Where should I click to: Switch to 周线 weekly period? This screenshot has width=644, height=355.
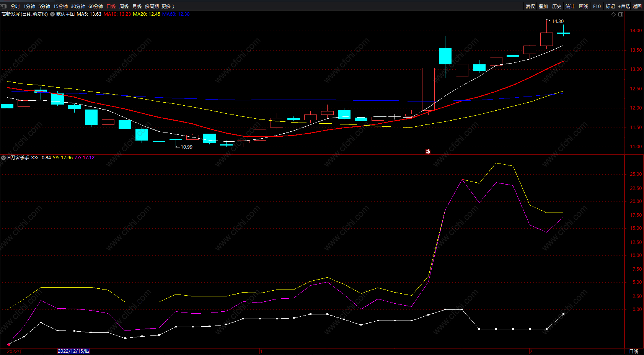(x=124, y=7)
